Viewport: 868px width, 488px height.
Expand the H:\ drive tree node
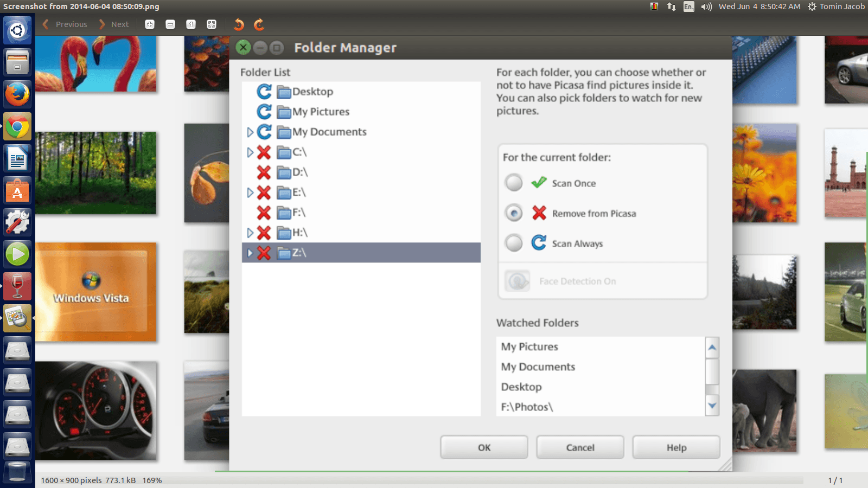tap(250, 233)
